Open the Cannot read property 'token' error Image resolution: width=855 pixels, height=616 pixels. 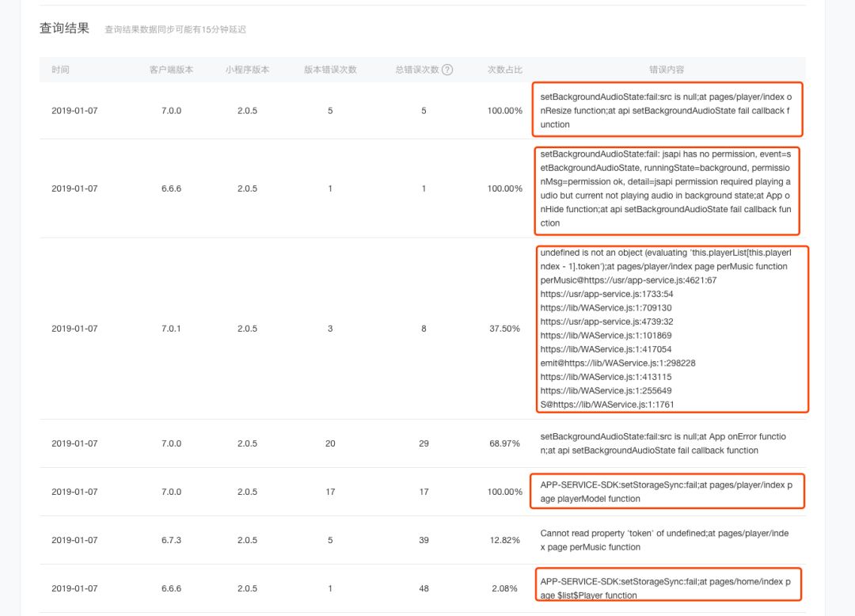665,540
